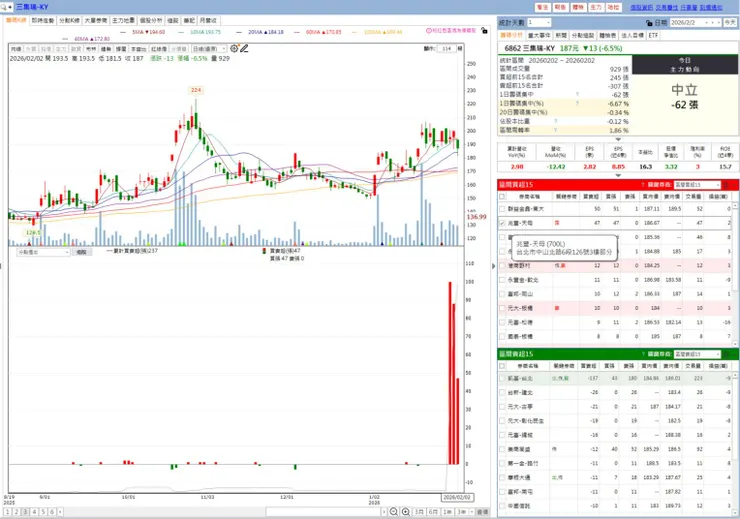Click the 主力 button in top bar
740x519 pixels.
pos(596,7)
